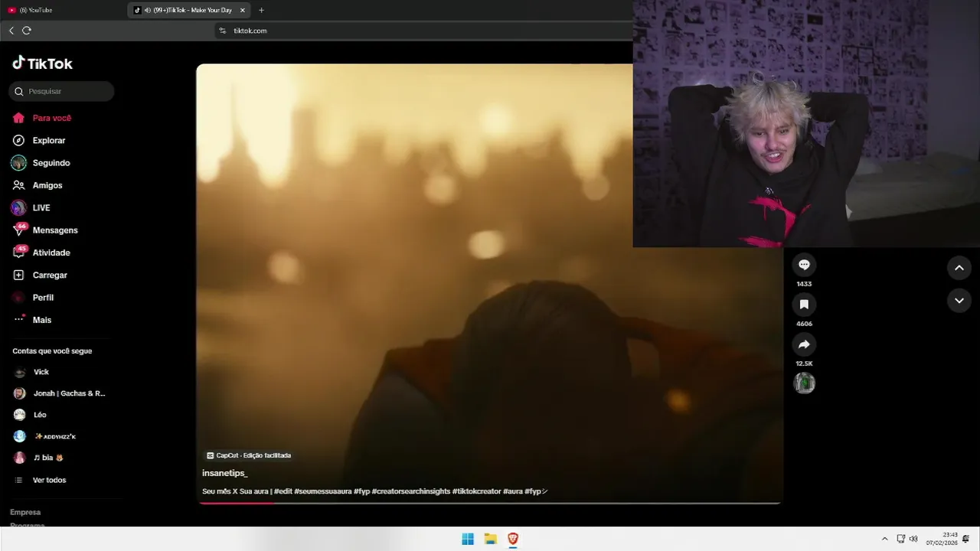Open followed account Léo
Viewport: 980px width, 551px height.
point(40,415)
